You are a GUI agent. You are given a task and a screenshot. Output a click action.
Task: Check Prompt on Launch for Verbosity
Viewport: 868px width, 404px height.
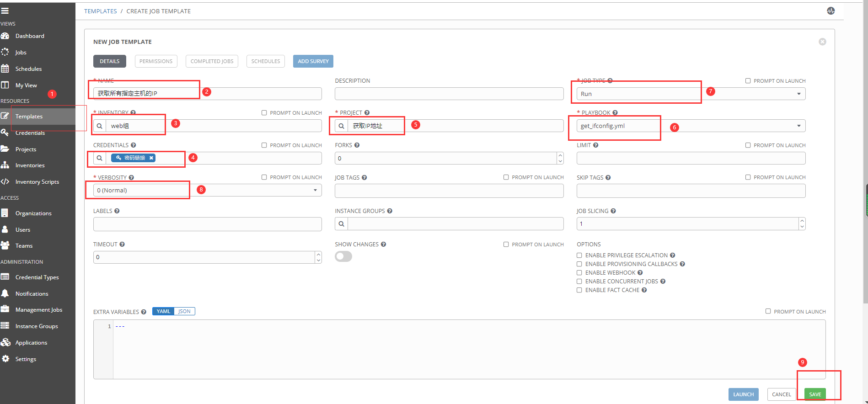pos(264,177)
